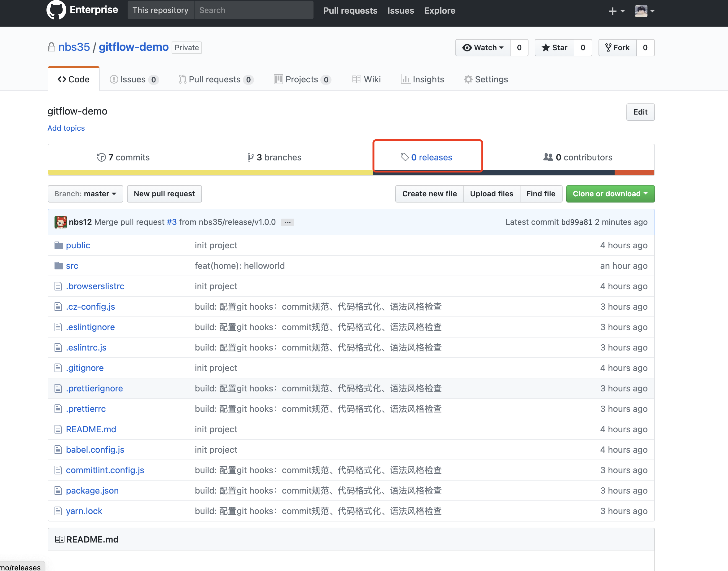The height and width of the screenshot is (571, 728).
Task: Open the Settings tab
Action: tap(486, 79)
